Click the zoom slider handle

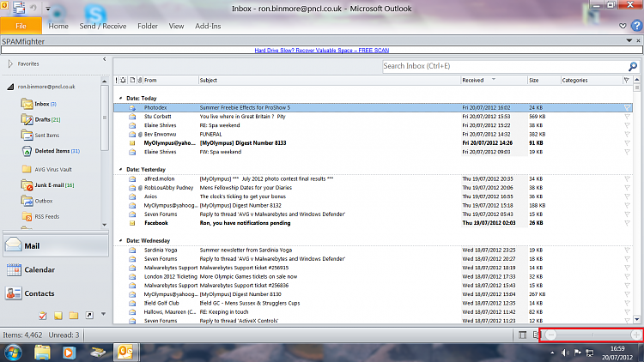(593, 335)
